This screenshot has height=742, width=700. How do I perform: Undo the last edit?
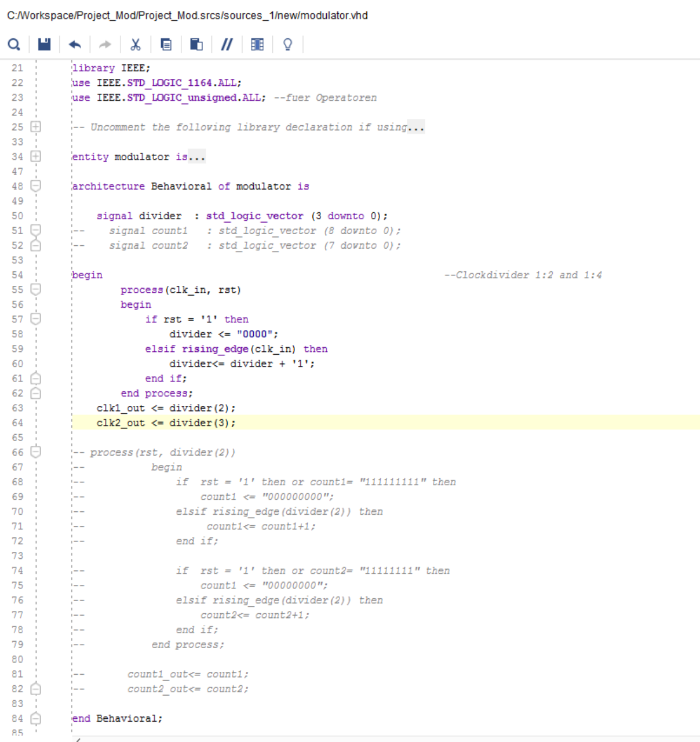[75, 44]
